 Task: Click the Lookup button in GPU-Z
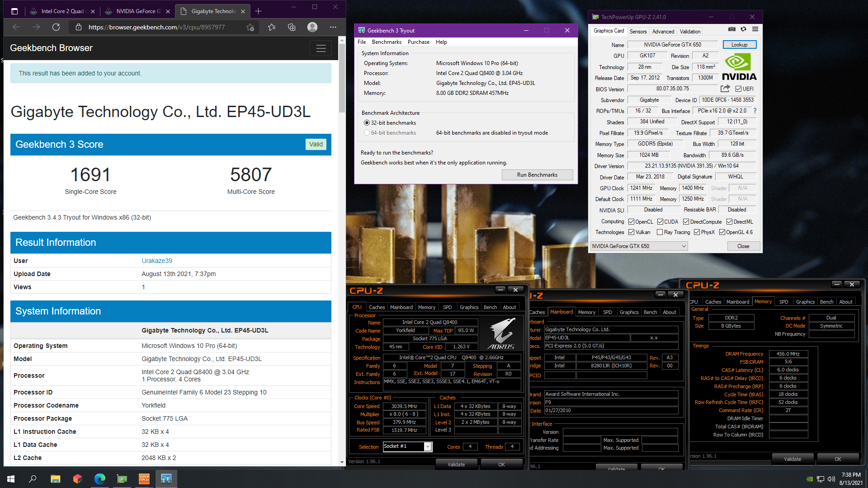click(739, 45)
